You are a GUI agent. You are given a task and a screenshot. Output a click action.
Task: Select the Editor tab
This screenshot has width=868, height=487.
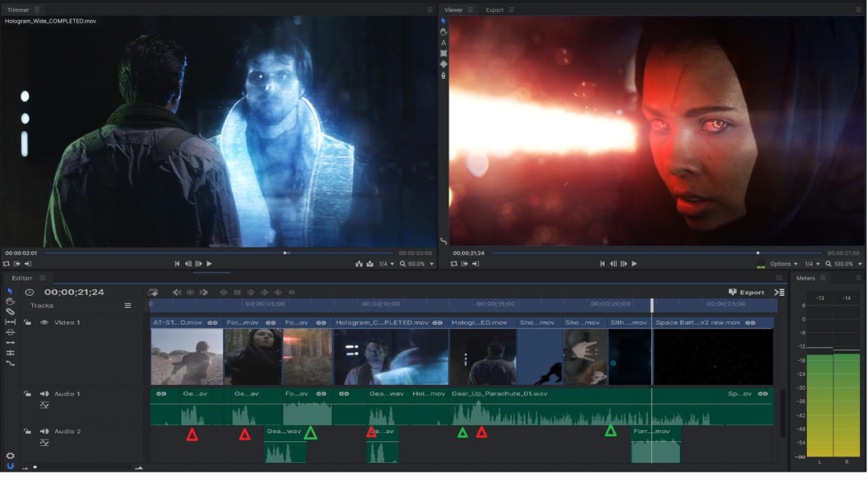coord(23,278)
